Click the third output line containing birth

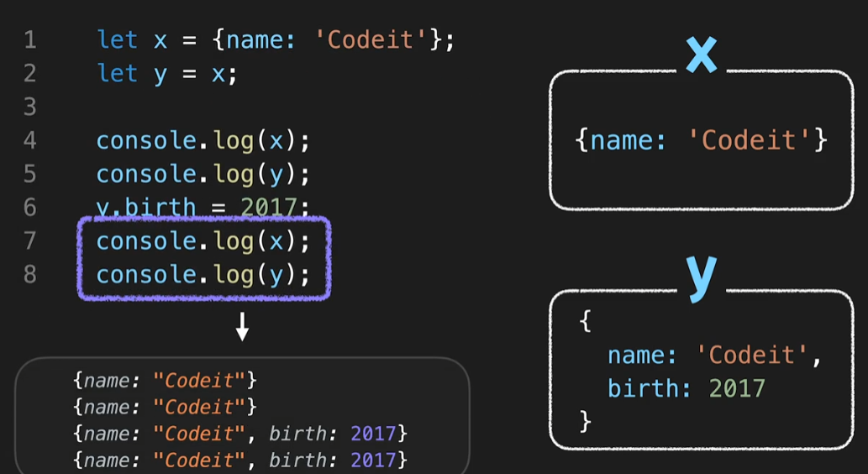240,433
